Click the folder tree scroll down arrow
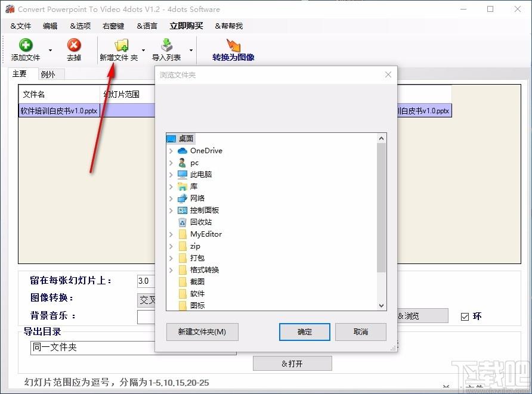 point(381,306)
